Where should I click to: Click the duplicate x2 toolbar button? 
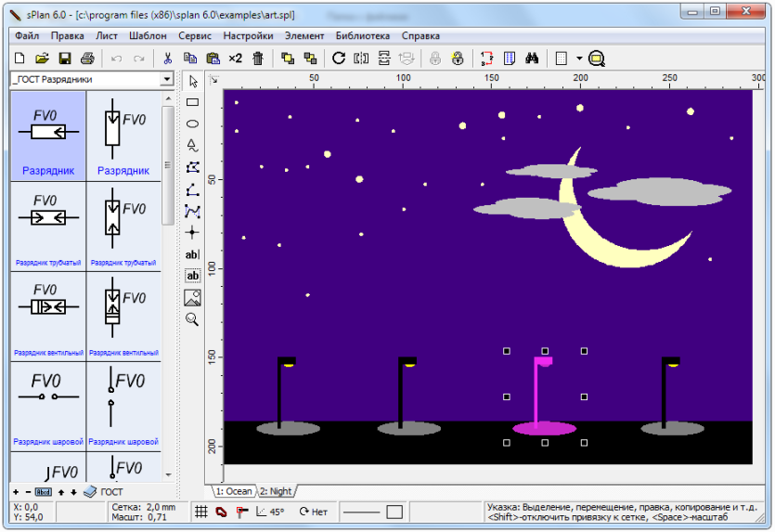(x=235, y=58)
